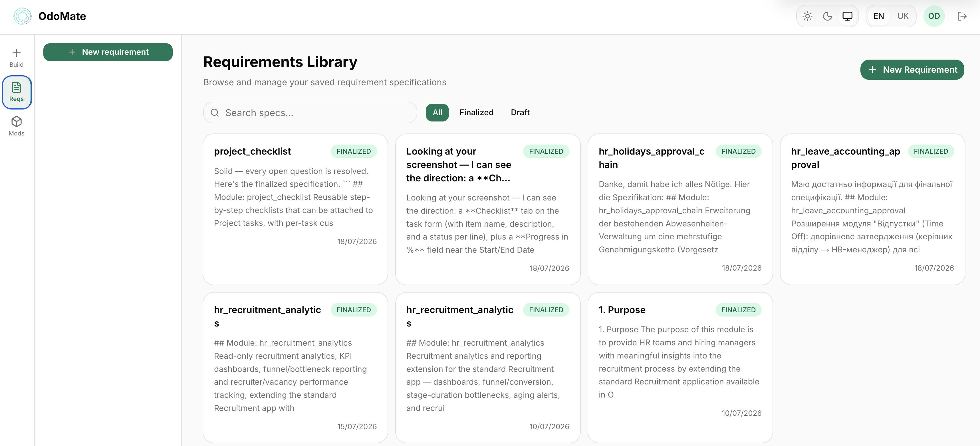This screenshot has height=446, width=980.
Task: Select the All filter tab
Action: coord(437,113)
